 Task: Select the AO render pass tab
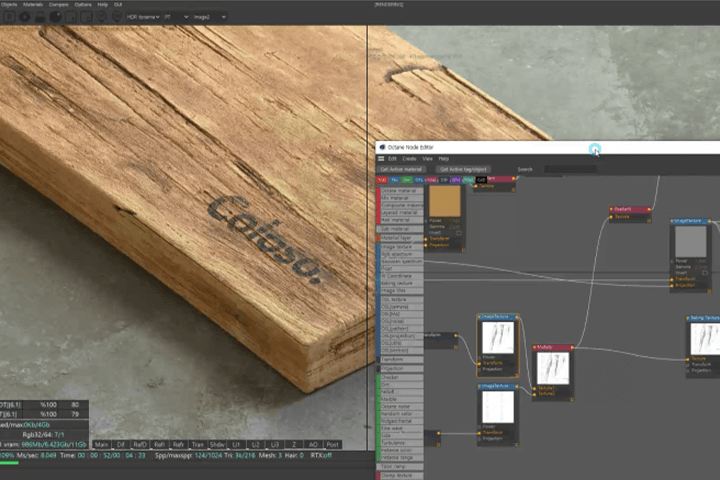[x=313, y=445]
